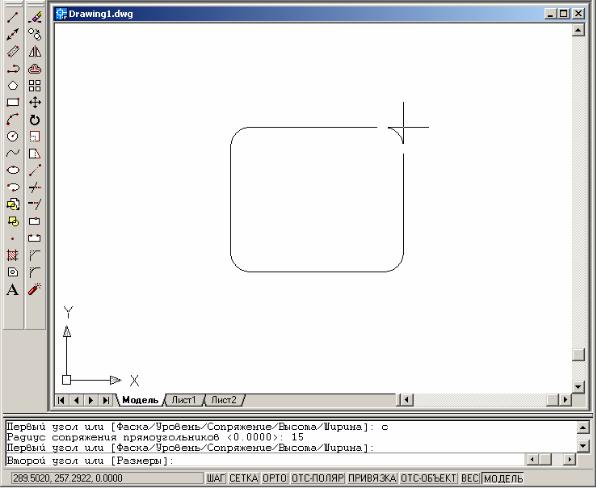Select the Array tool
The width and height of the screenshot is (596, 488).
[35, 86]
